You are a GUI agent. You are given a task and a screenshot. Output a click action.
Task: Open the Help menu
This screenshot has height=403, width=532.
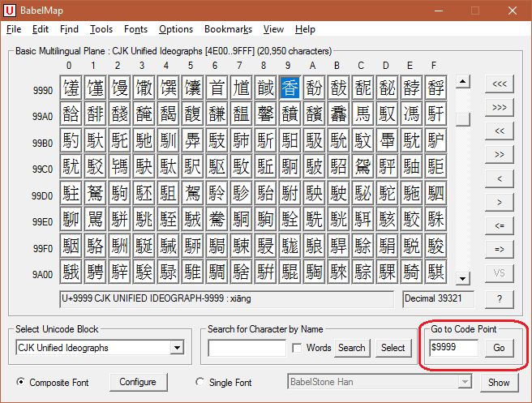[305, 29]
